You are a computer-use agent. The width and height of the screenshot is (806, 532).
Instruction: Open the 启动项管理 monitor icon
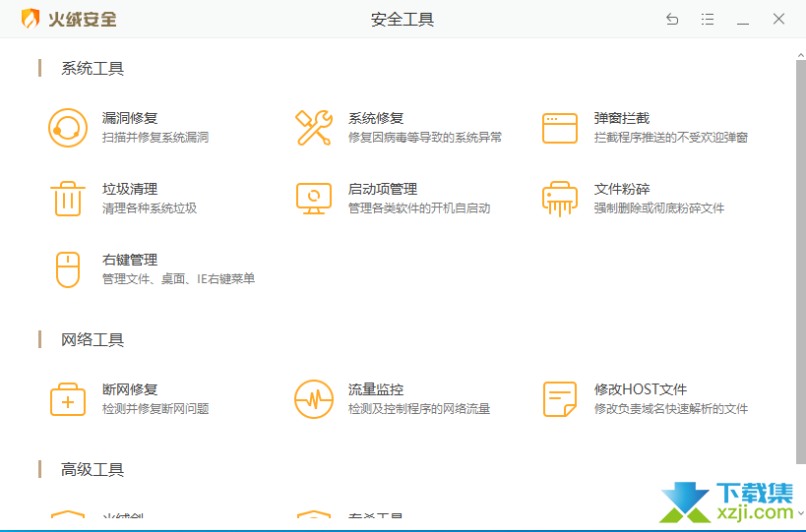[314, 199]
